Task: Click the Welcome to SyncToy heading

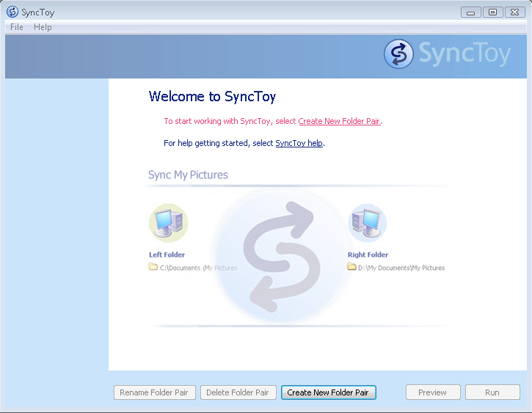Action: click(x=212, y=97)
